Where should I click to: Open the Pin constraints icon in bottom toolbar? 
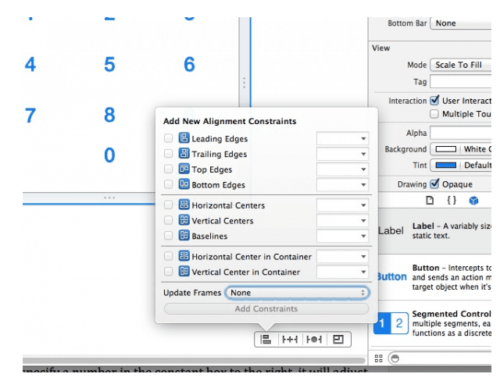pyautogui.click(x=290, y=339)
